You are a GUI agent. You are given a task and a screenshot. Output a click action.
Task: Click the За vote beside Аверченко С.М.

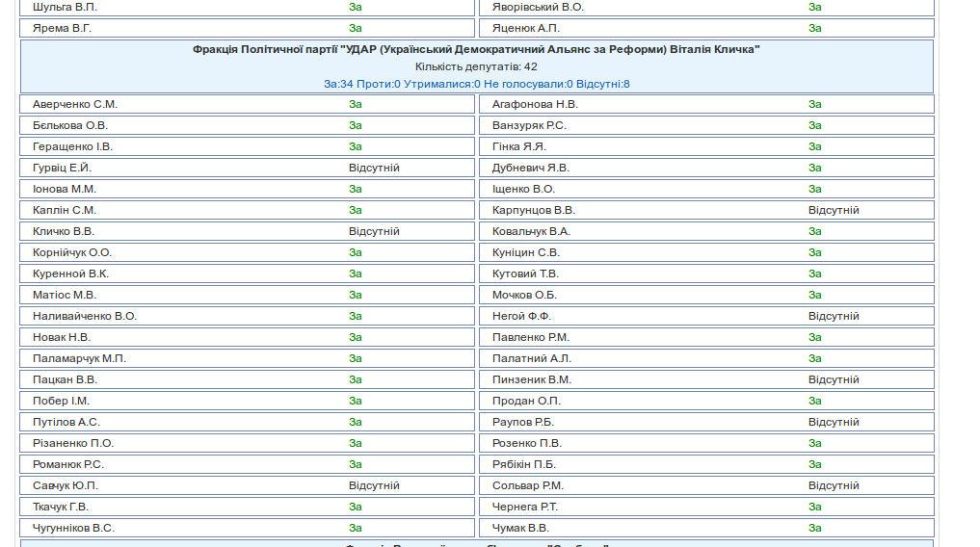[x=356, y=104]
